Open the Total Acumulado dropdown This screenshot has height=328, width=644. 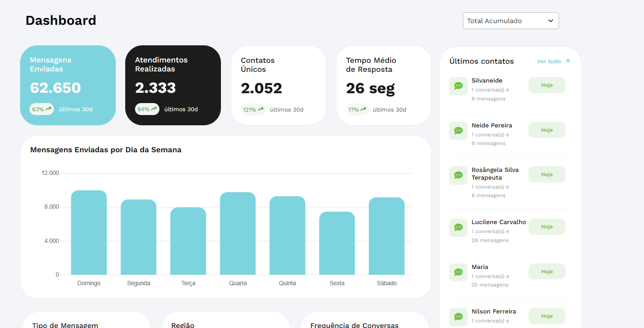pos(511,21)
